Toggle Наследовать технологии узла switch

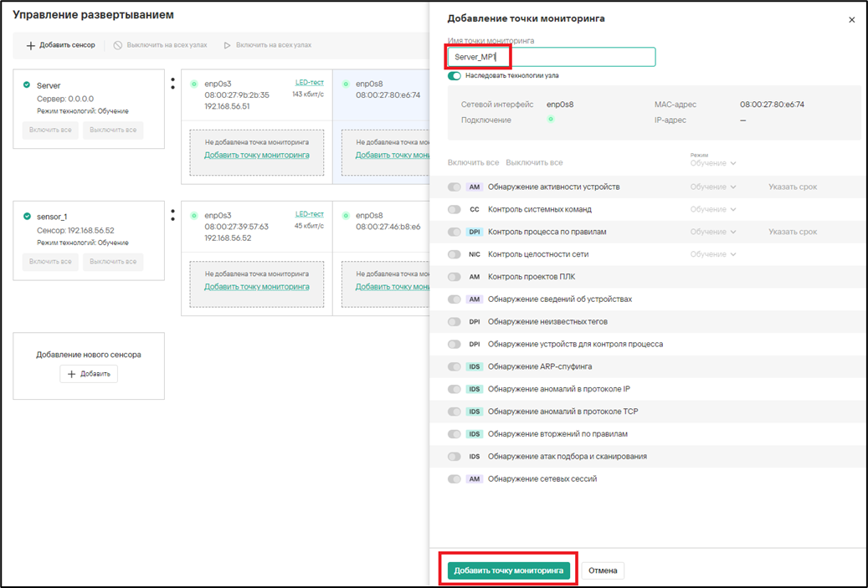[x=454, y=76]
